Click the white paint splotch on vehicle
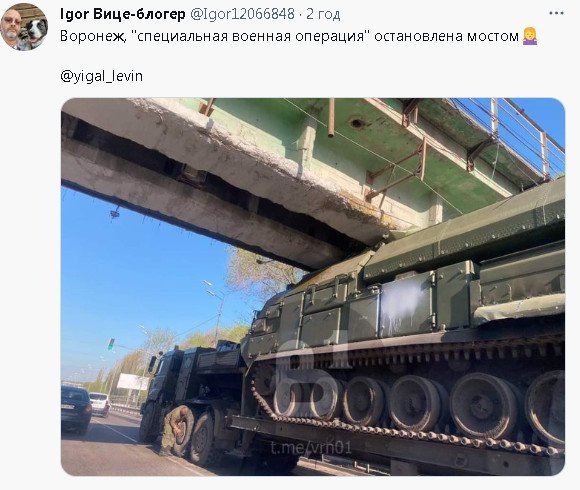This screenshot has width=580, height=490. pyautogui.click(x=402, y=301)
